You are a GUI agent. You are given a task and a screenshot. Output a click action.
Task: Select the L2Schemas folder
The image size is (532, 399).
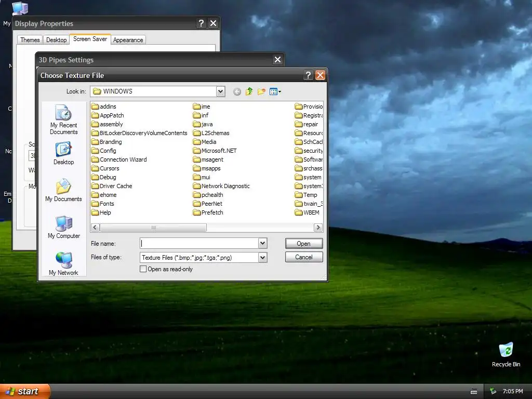[211, 133]
